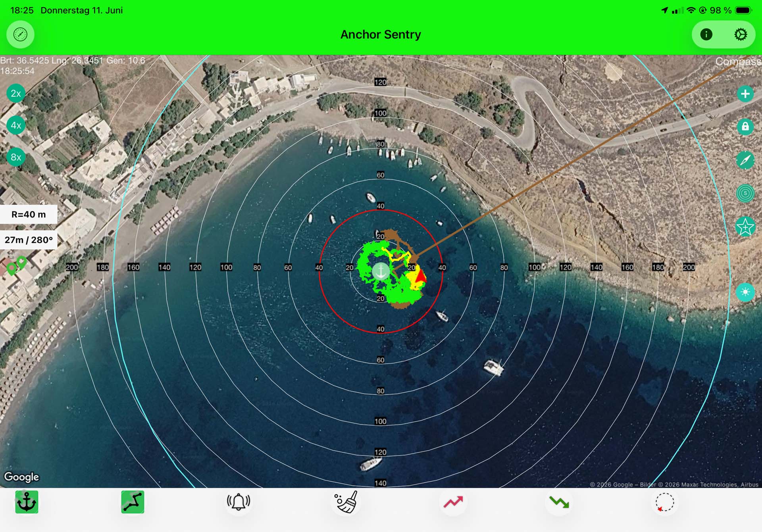The height and width of the screenshot is (532, 762).
Task: Tap the anchor marker at map center
Action: (x=381, y=271)
